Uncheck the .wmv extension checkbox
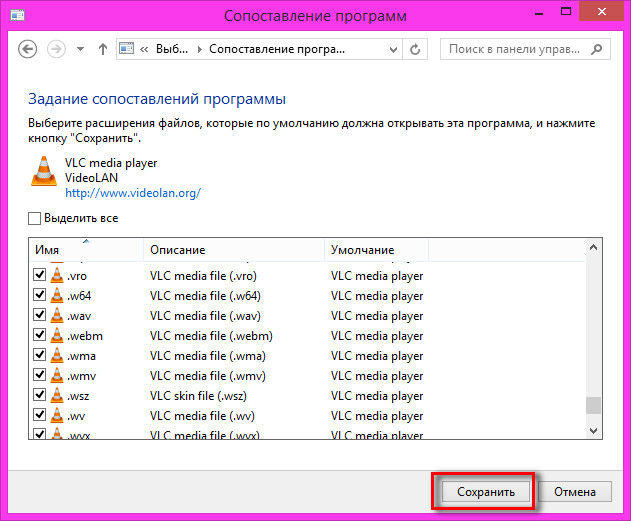This screenshot has width=631, height=521. [x=39, y=375]
